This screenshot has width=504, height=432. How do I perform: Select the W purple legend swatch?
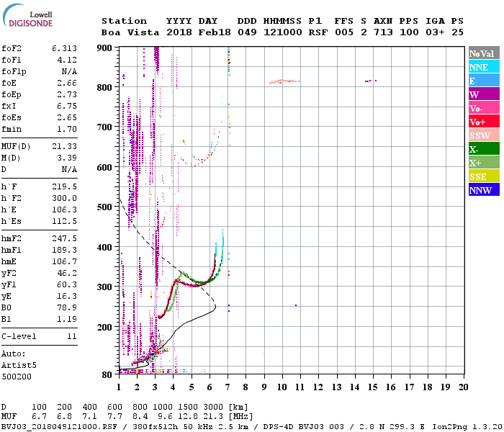click(x=484, y=94)
